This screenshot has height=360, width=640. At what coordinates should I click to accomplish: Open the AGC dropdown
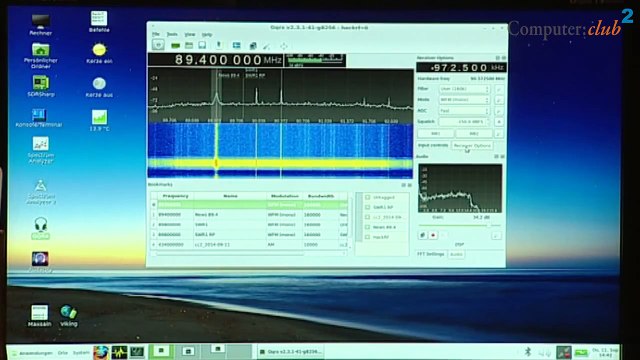point(464,111)
